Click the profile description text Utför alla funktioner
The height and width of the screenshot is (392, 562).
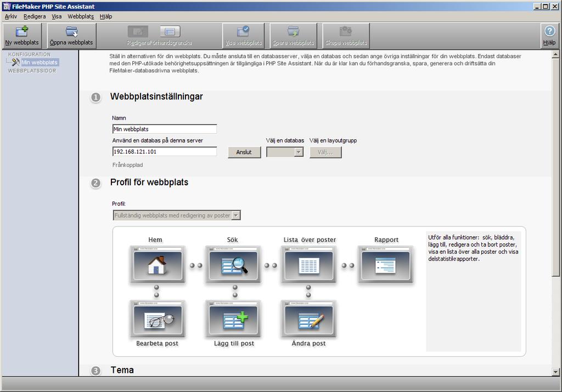pos(473,248)
